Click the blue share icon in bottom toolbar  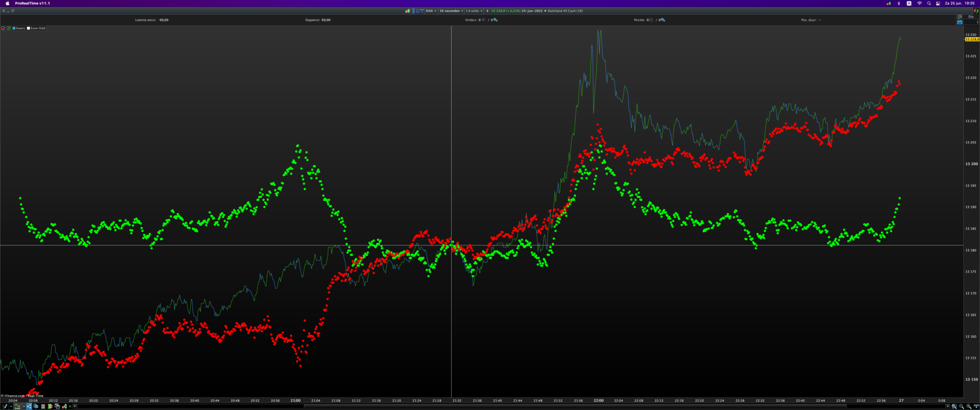tap(29, 406)
